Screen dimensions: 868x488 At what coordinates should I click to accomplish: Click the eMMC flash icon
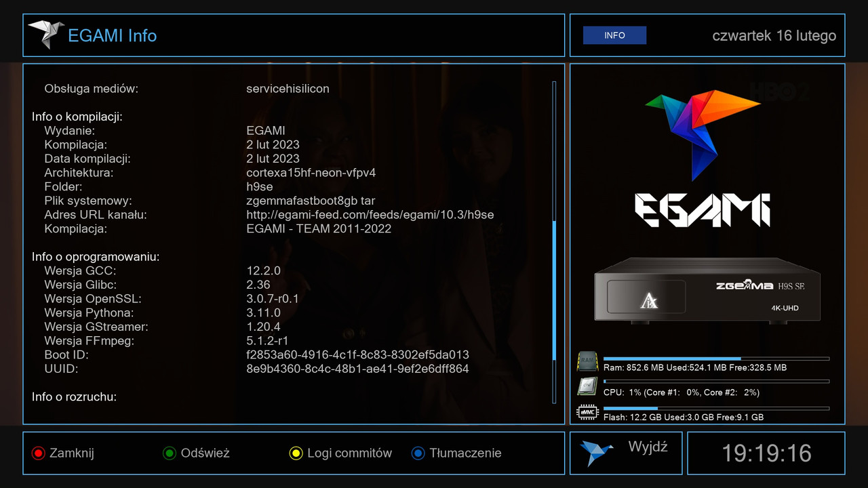coord(587,411)
